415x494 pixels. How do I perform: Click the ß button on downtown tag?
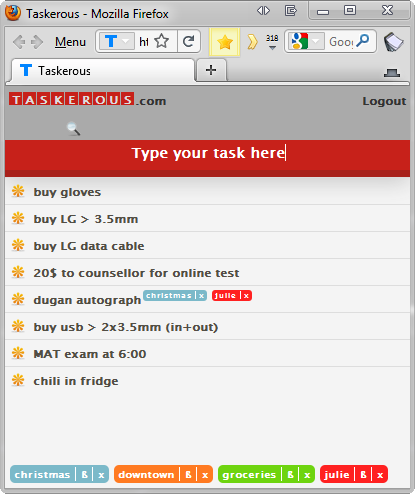(188, 475)
